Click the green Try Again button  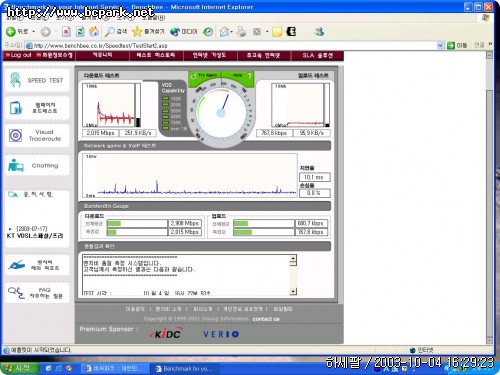[204, 76]
